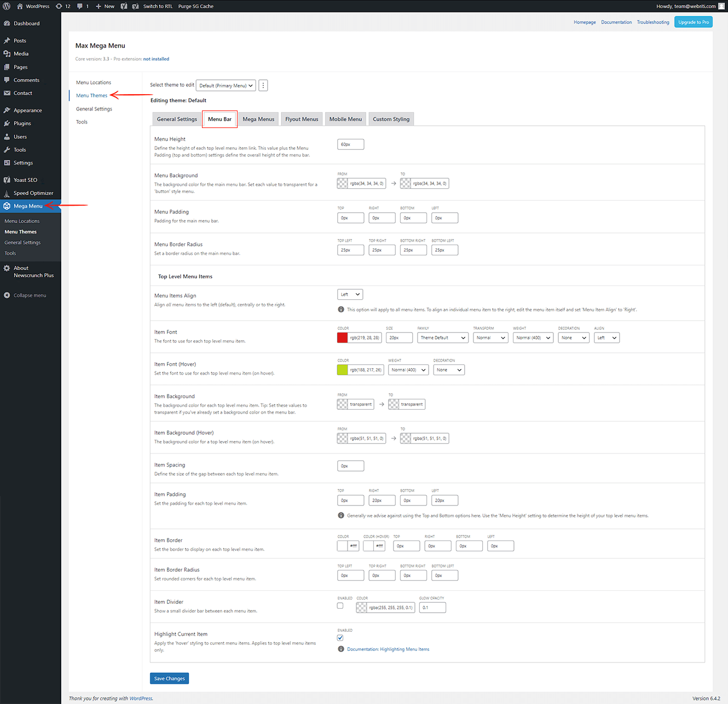
Task: Enable the Item Divider checkbox
Action: pos(340,606)
